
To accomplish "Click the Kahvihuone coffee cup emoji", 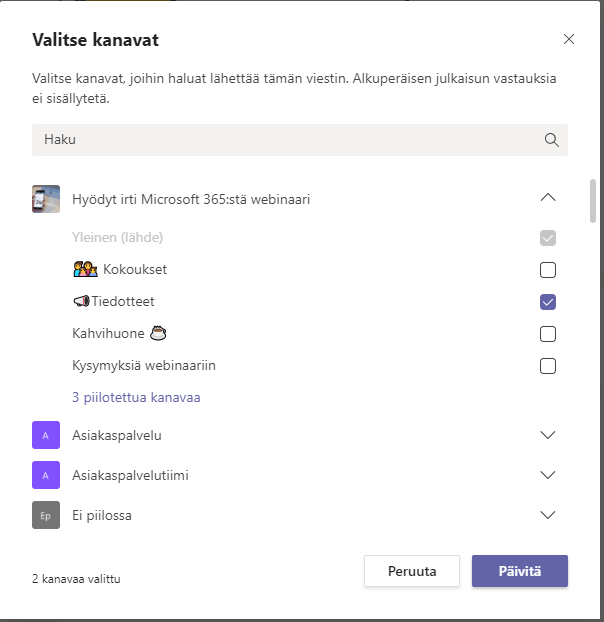I will pyautogui.click(x=157, y=333).
